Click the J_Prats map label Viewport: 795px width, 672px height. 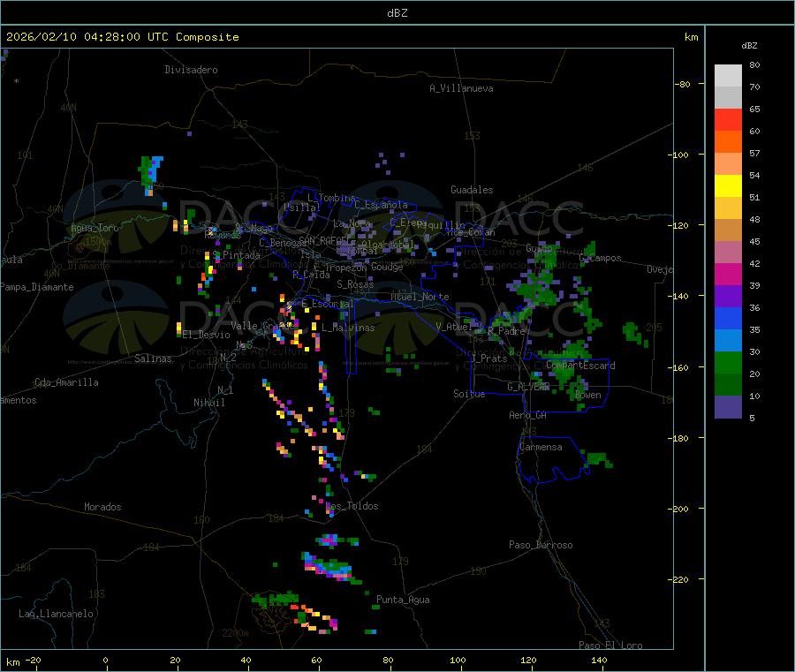(489, 359)
